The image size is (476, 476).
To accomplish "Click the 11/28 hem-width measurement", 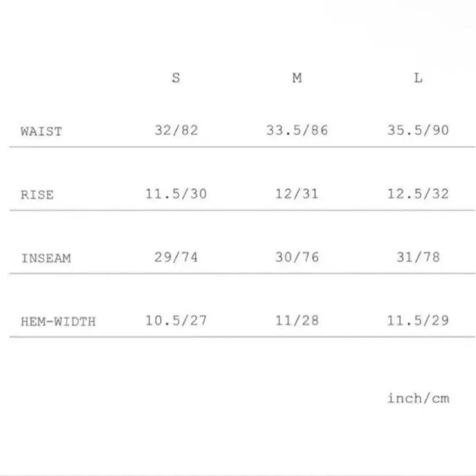I will (x=297, y=321).
